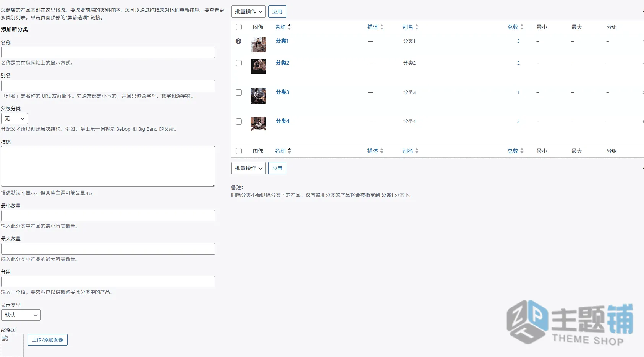The image size is (644, 357).
Task: Check the checkbox for 分类3 row
Action: point(239,92)
